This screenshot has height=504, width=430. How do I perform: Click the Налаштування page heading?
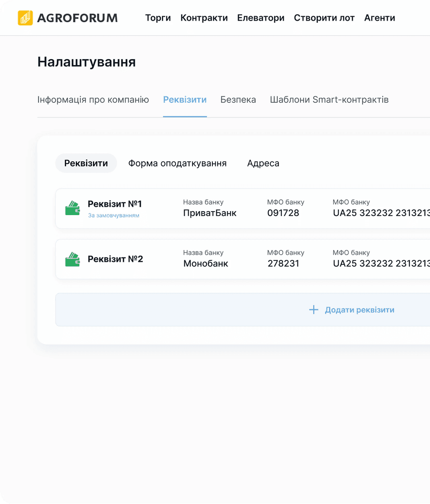coord(87,62)
